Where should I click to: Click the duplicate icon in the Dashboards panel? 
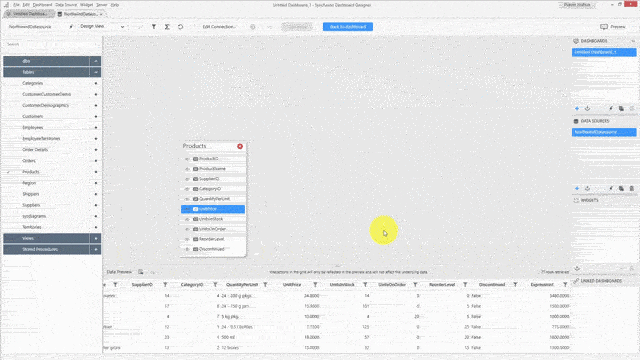coord(621,109)
